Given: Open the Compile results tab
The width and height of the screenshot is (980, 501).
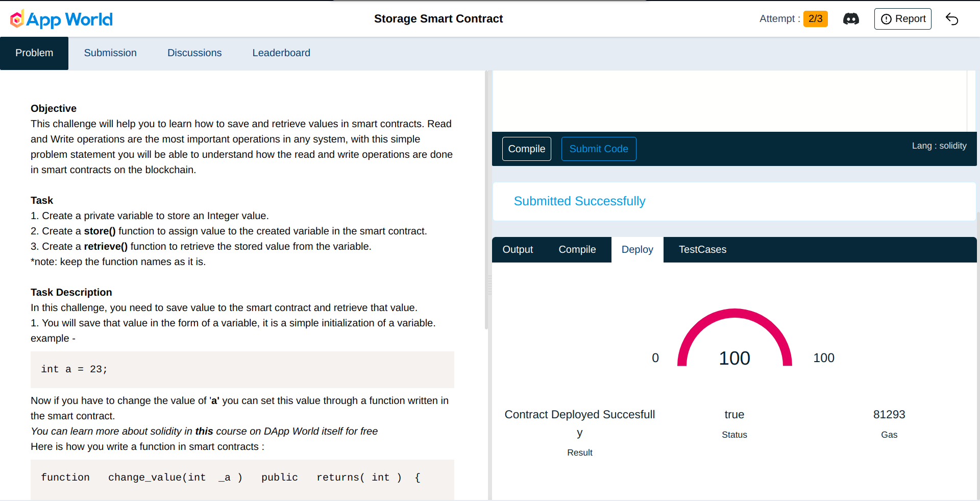Looking at the screenshot, I should 577,250.
